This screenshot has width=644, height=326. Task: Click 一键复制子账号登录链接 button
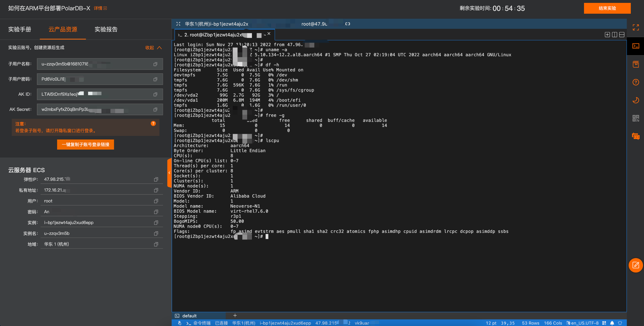(85, 145)
